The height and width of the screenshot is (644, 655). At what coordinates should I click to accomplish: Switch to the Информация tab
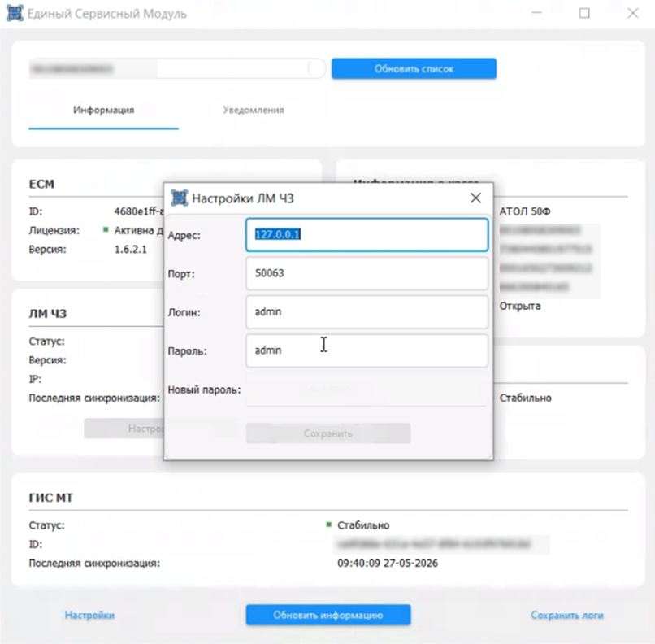pos(103,110)
